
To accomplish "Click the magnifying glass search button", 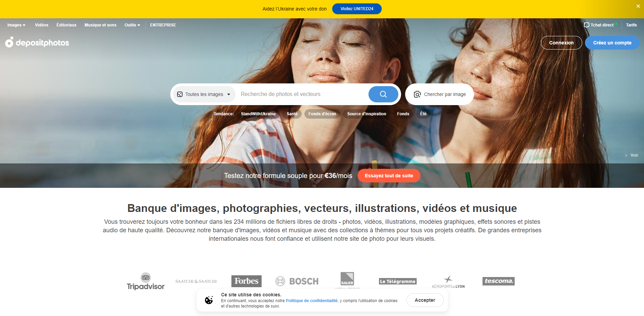I will (383, 94).
